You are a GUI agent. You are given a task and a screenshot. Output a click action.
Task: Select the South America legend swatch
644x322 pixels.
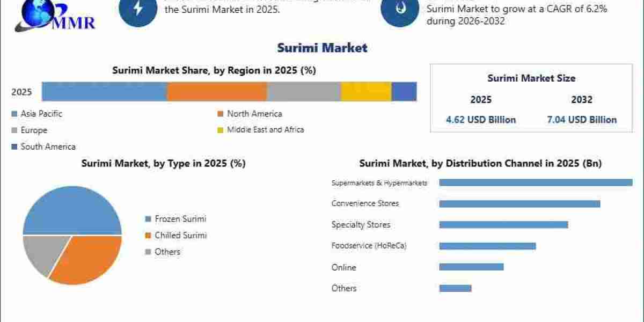(x=14, y=147)
